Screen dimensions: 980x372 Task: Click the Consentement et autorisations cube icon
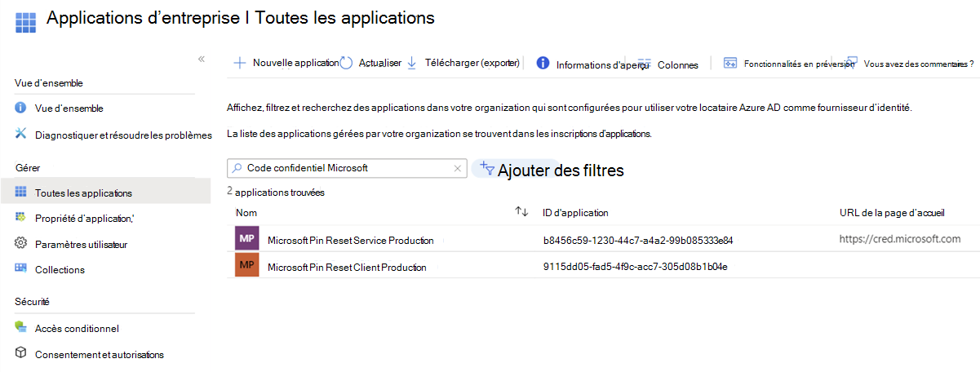[x=21, y=354]
